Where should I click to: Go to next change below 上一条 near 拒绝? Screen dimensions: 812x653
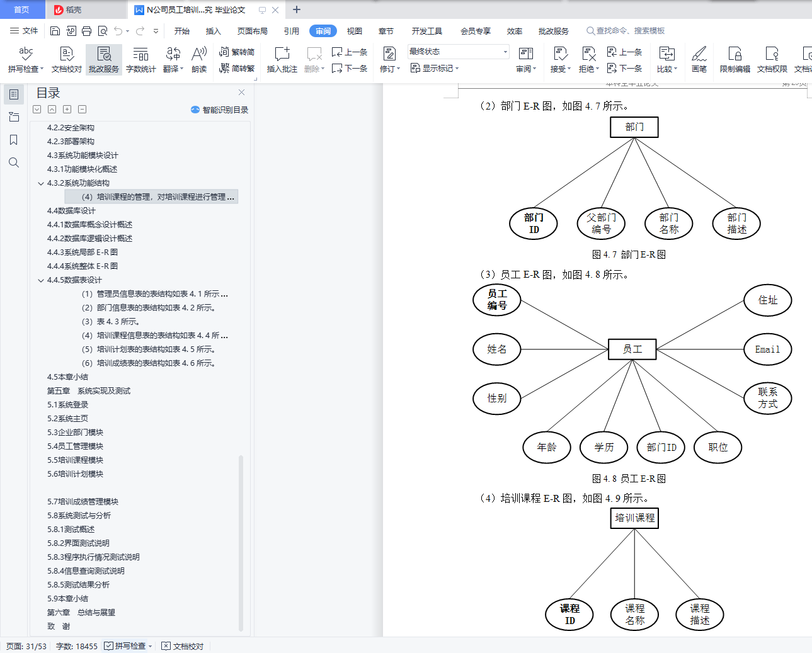click(x=624, y=68)
